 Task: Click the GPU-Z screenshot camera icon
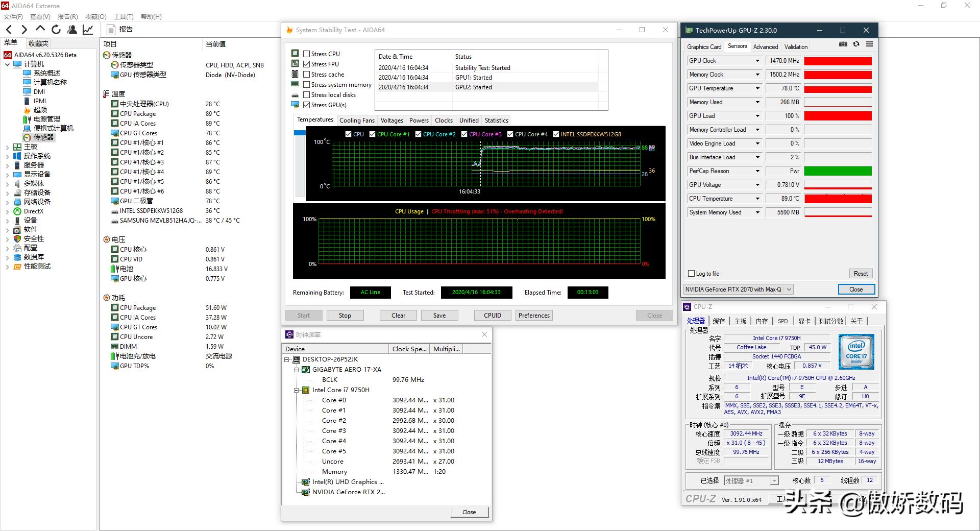pos(843,44)
